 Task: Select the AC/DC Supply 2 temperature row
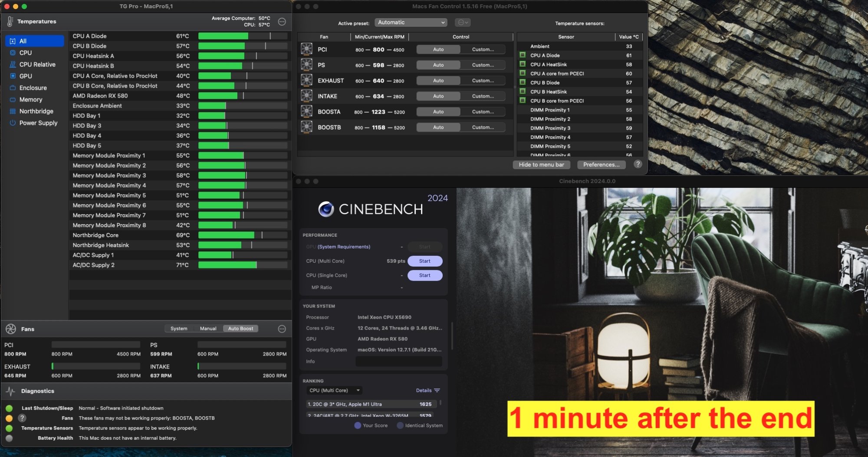pos(180,265)
